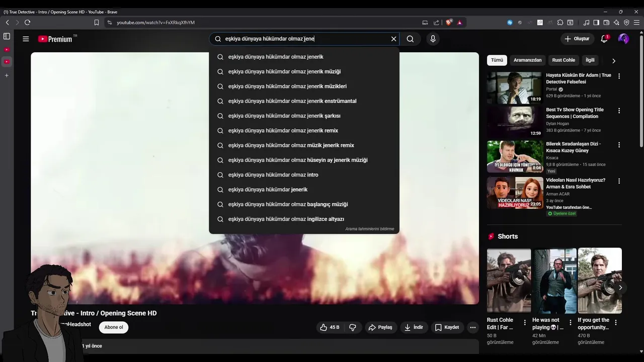The height and width of the screenshot is (362, 644).
Task: Open the Brave Wallet icon
Action: point(606,23)
